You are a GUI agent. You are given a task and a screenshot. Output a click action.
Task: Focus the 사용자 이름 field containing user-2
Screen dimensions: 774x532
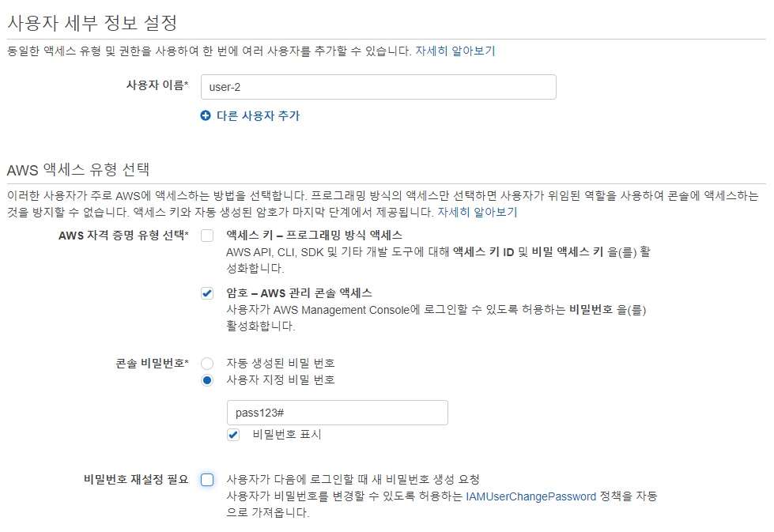[x=379, y=87]
